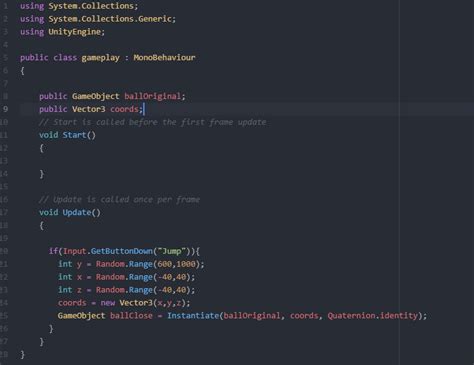Click the 'Start' method name
This screenshot has height=365, width=474.
[74, 135]
